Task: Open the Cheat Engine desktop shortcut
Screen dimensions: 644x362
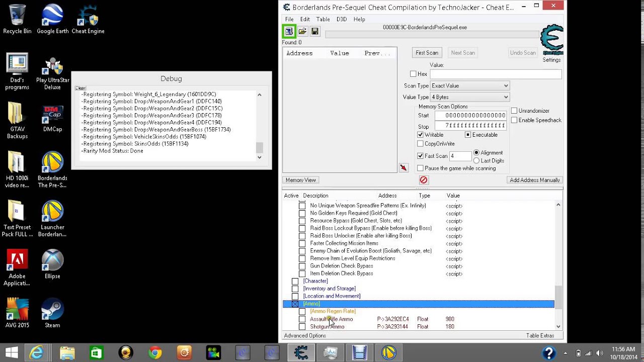Action: point(88,19)
